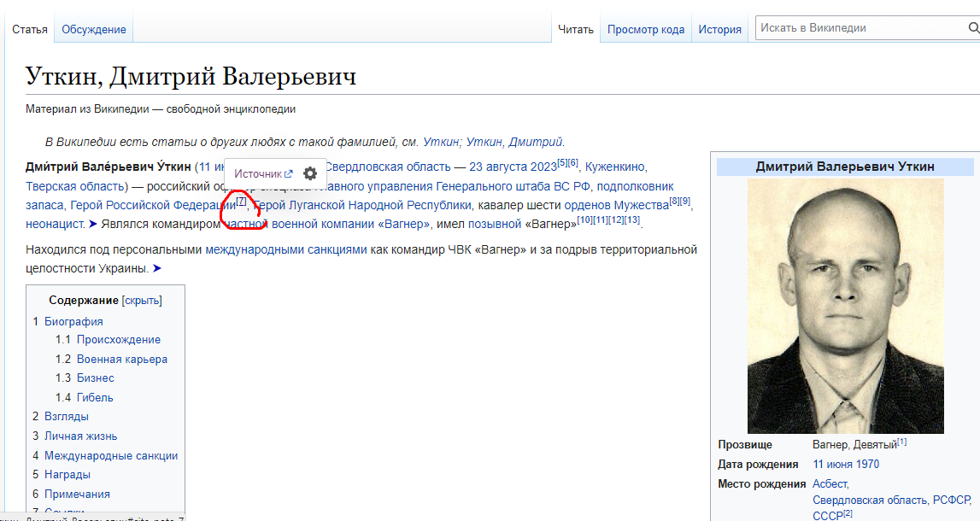This screenshot has height=521, width=980.
Task: Open «11 июня» link in infobox
Action: tap(833, 464)
